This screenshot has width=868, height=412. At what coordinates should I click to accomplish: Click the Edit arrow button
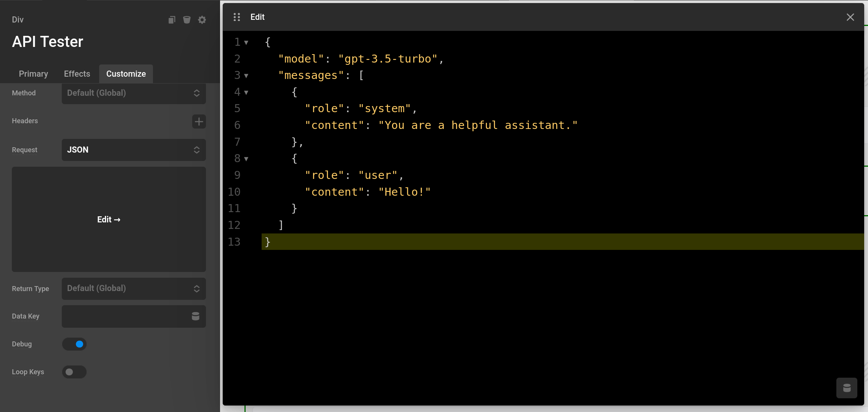coord(109,219)
